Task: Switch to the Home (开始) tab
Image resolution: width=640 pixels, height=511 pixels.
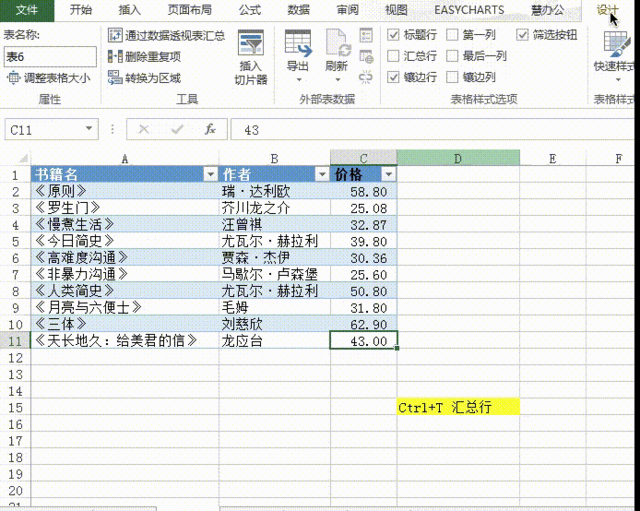Action: pos(81,10)
